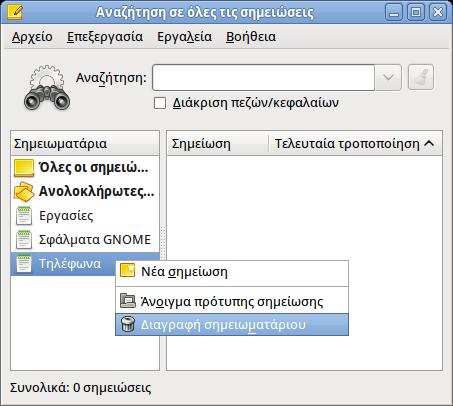
Task: Click inside the Αναζήτηση search field
Action: pos(263,77)
